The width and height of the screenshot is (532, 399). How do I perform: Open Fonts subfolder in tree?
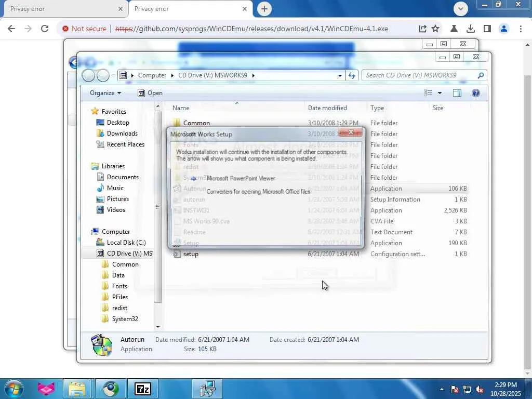[x=119, y=286]
